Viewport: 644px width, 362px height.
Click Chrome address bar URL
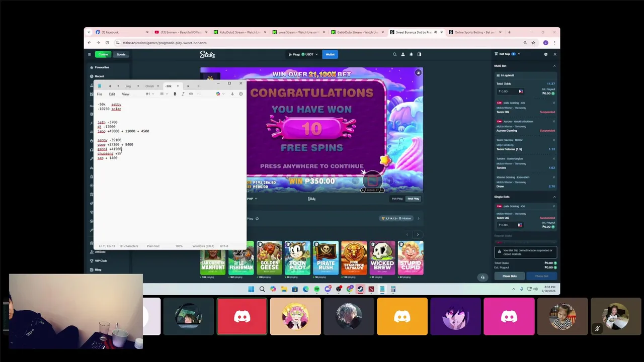165,43
